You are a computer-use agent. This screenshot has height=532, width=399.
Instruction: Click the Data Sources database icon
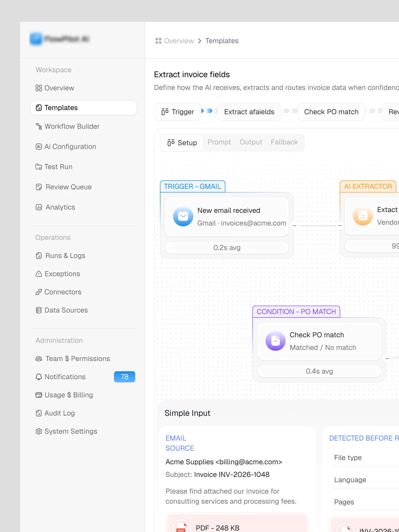point(39,310)
